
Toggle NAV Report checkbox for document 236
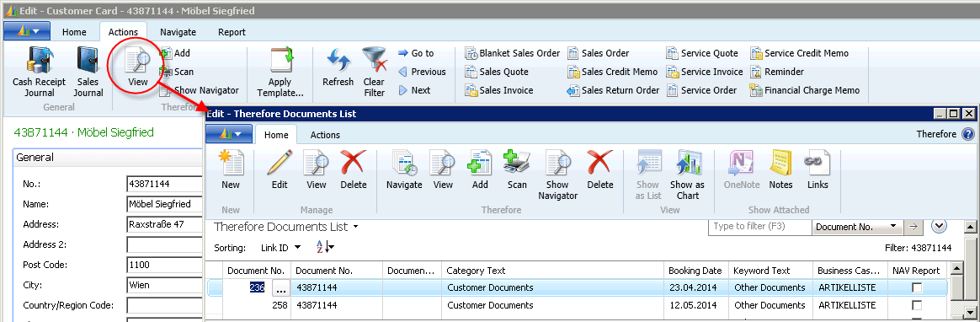coord(917,287)
